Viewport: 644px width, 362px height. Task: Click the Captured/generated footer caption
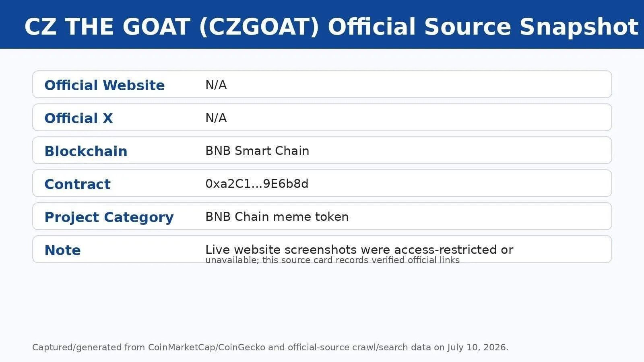coord(270,348)
